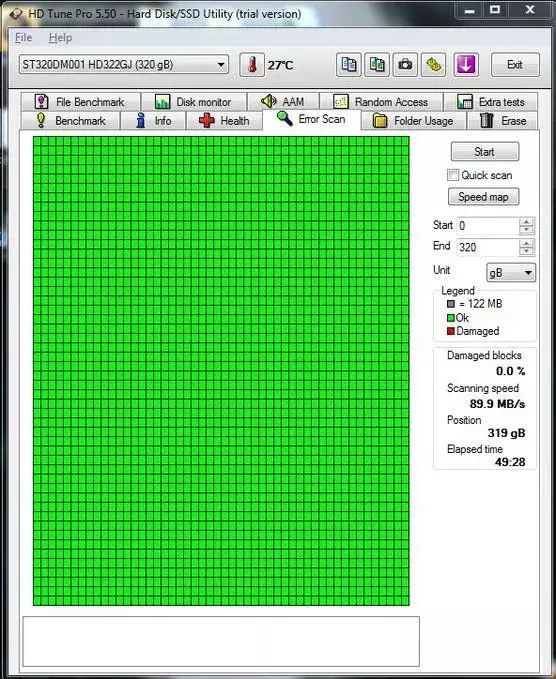Expand the ST320DM001 drive selection dropdown
Viewport: 556px width, 679px height.
click(x=124, y=65)
